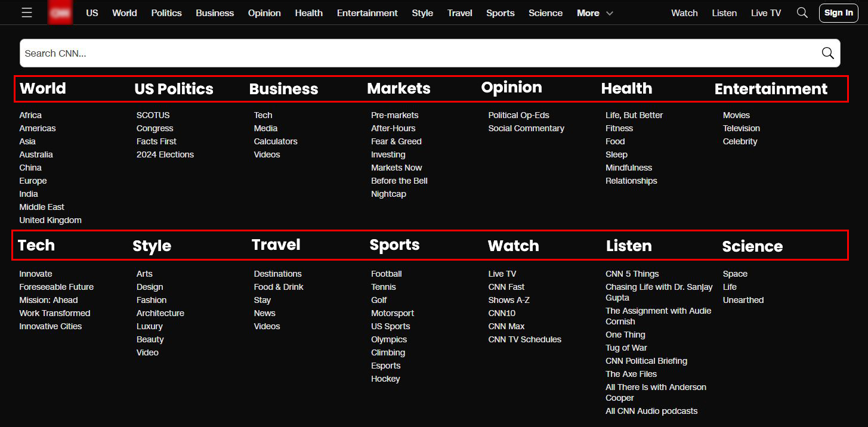Open Motorsport under Sports
868x427 pixels.
click(393, 313)
